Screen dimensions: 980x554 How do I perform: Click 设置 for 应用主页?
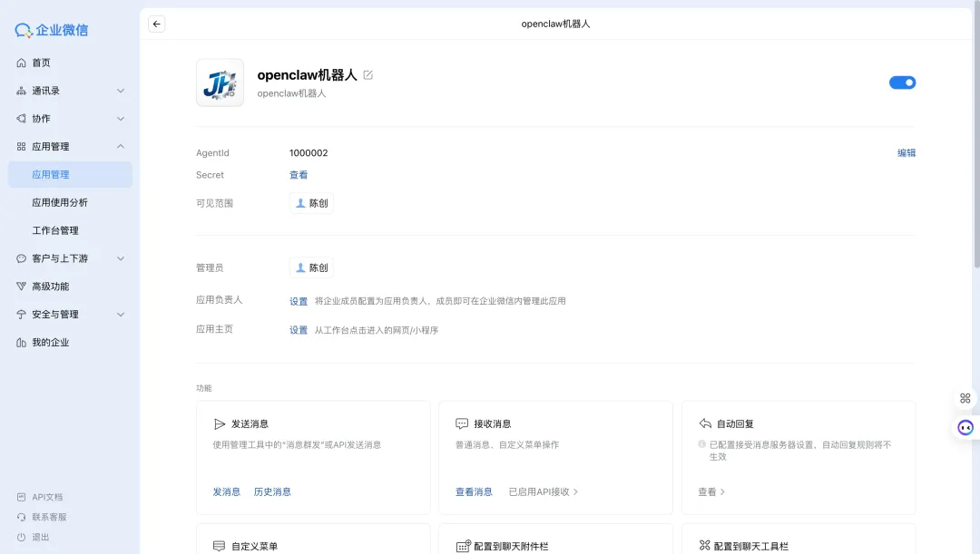tap(299, 330)
